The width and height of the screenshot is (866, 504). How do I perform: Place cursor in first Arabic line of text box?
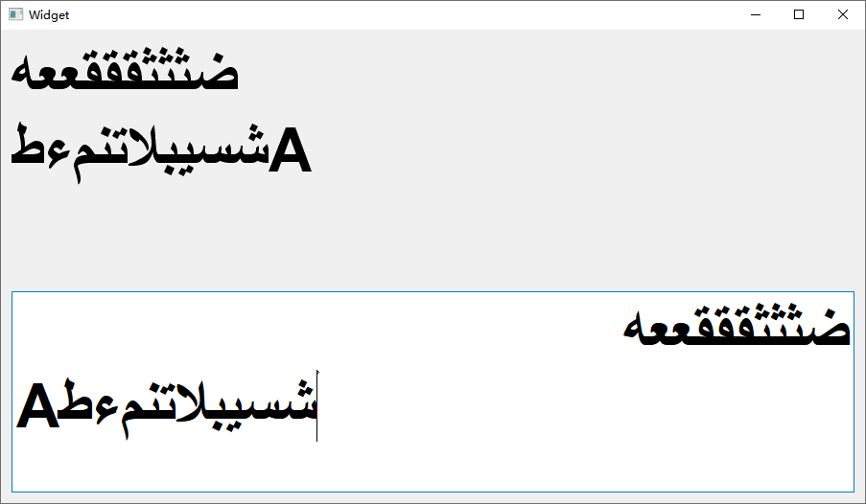[737, 326]
